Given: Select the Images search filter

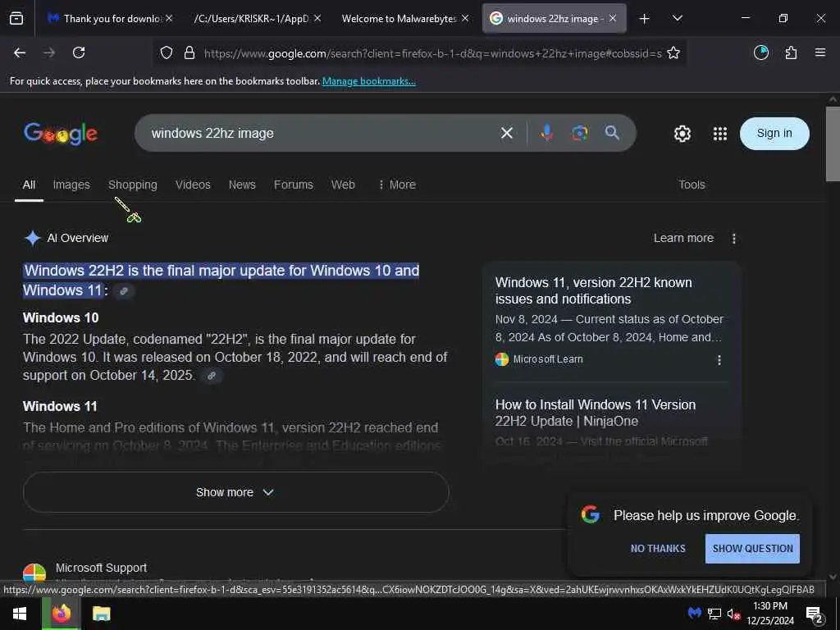Looking at the screenshot, I should (71, 185).
